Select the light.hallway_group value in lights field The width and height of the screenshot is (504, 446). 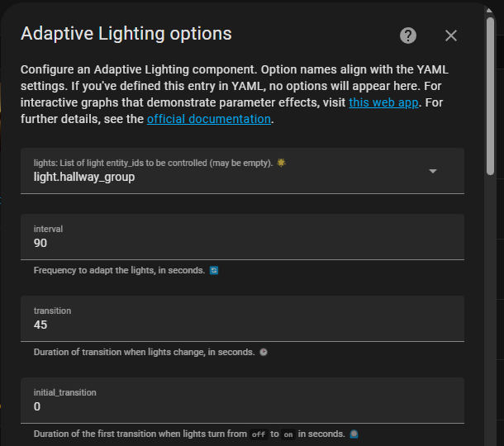click(84, 177)
